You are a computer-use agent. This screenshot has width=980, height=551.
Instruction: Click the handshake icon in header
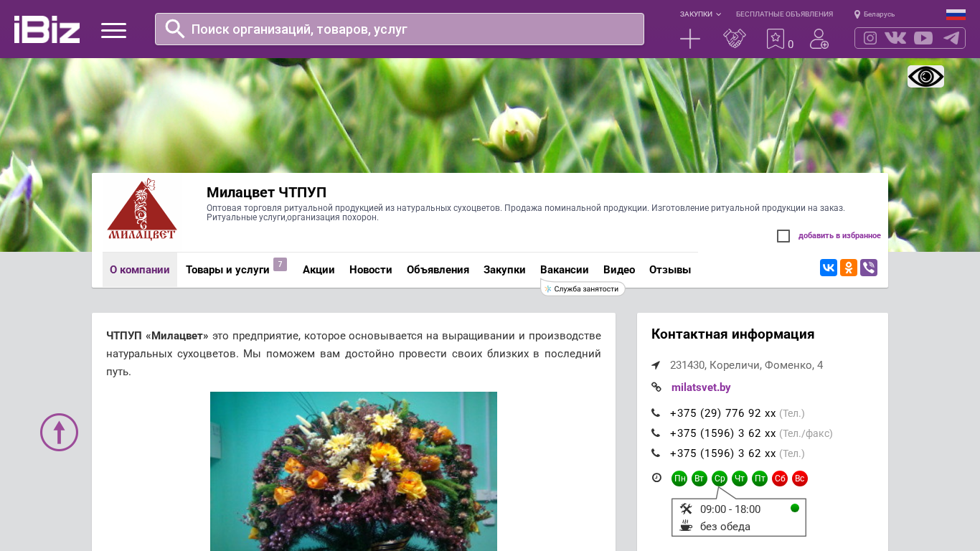tap(735, 39)
